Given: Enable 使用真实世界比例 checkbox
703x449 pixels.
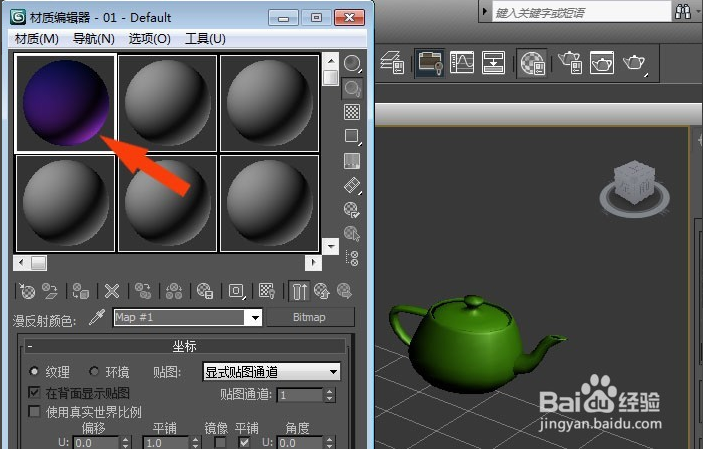Looking at the screenshot, I should tap(34, 411).
